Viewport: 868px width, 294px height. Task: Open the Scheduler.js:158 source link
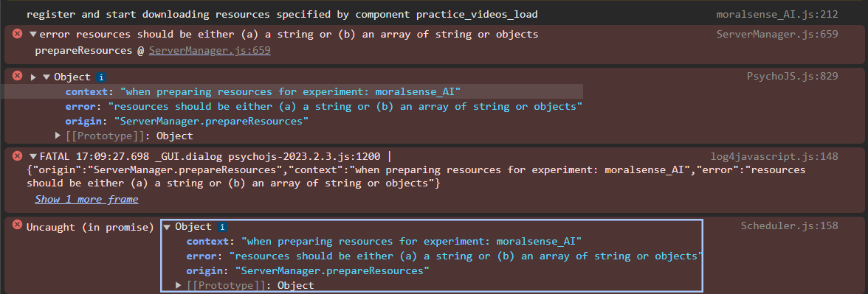pyautogui.click(x=789, y=225)
